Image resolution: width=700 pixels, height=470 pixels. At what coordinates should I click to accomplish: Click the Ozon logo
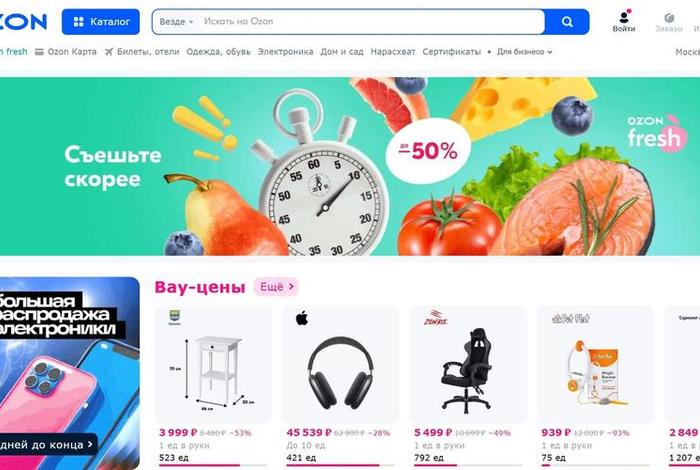click(23, 21)
